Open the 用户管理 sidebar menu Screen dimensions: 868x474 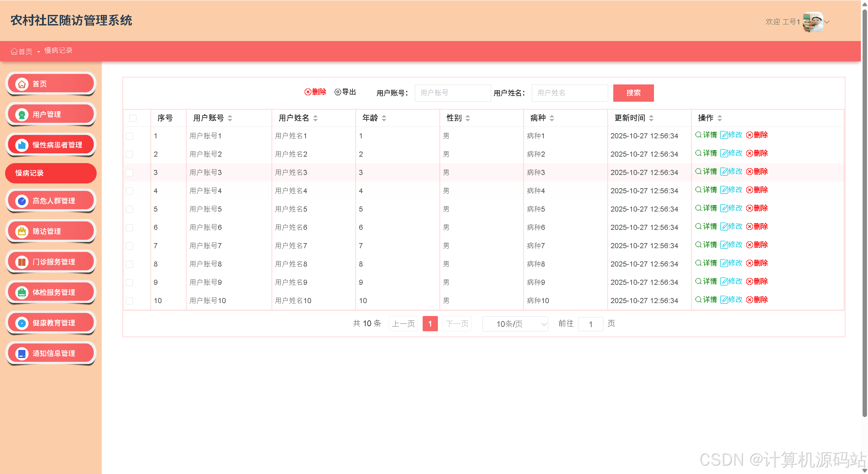[51, 114]
